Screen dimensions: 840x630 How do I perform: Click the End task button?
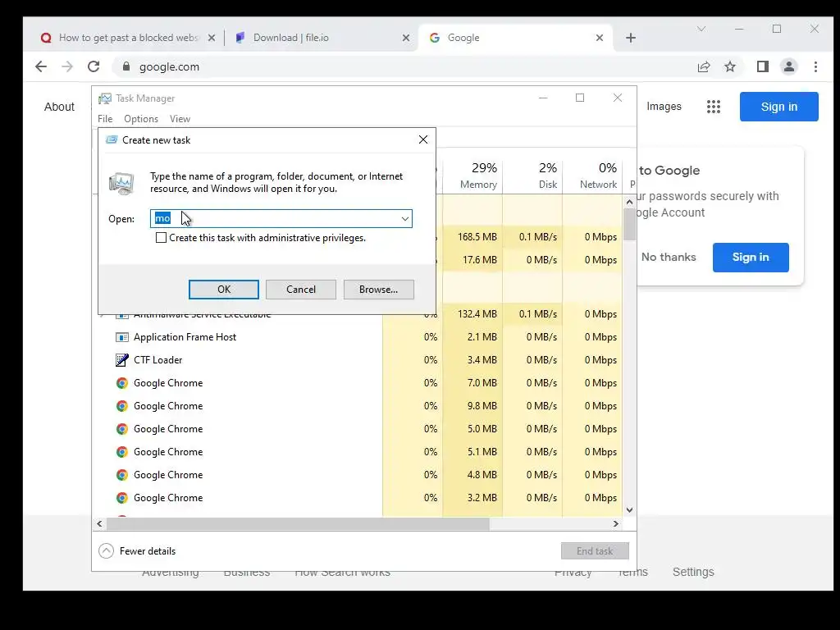tap(595, 550)
